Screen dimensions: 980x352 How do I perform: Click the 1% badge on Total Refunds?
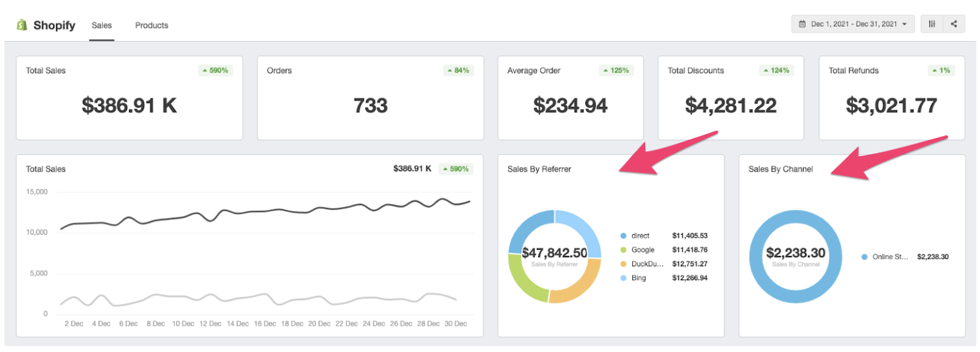pos(941,71)
